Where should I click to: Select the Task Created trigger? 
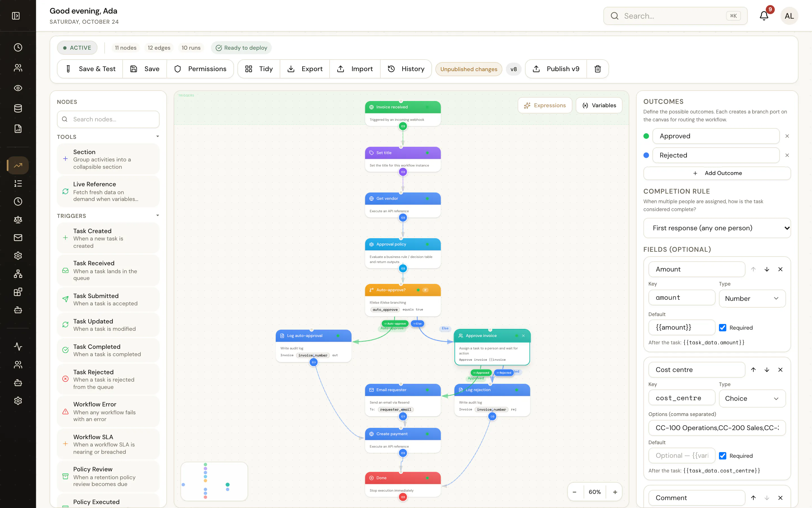[108, 238]
